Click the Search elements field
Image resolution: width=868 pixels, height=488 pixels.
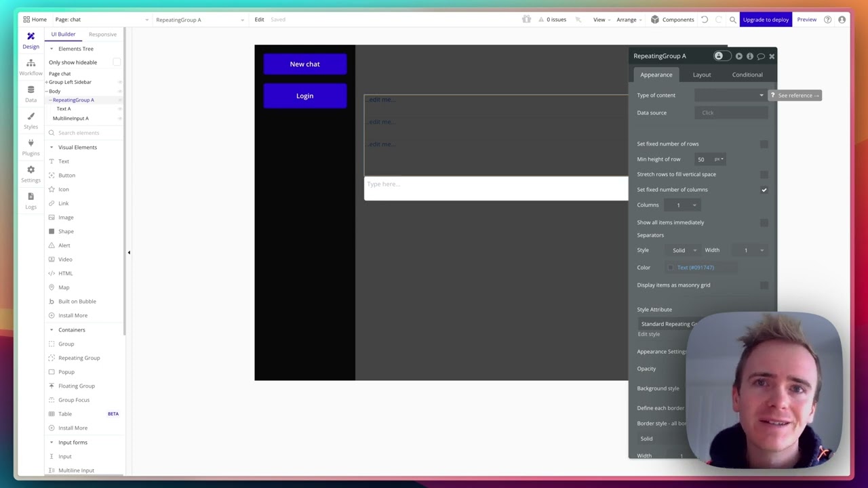(x=85, y=133)
